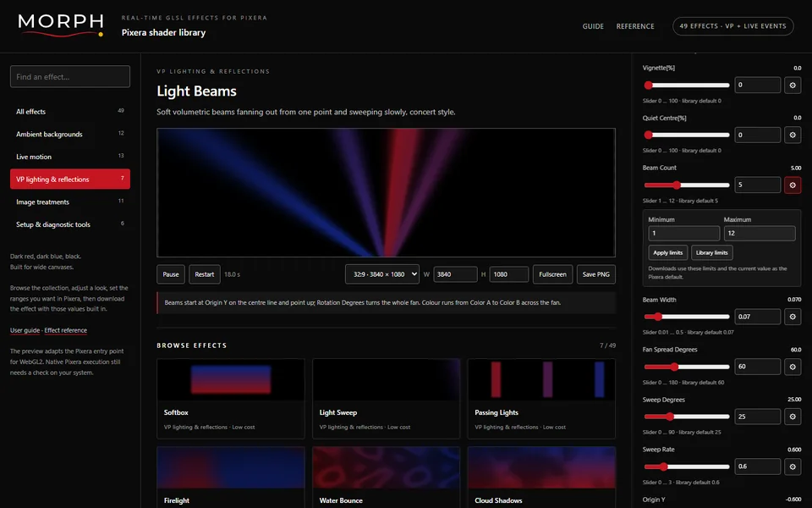Adjust the Fan Spread Degrees slider

point(686,367)
